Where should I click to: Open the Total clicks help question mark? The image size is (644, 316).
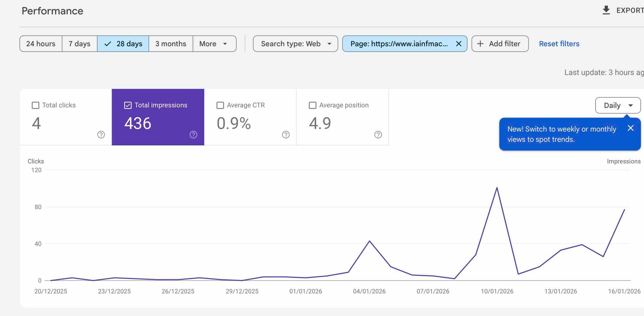[101, 134]
